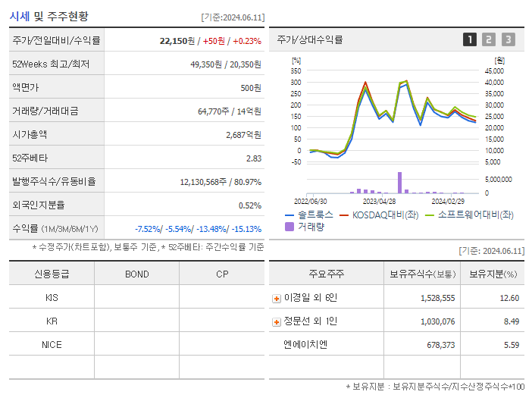Click the +50원 price change value
Image resolution: width=532 pixels, height=398 pixels.
click(x=214, y=41)
